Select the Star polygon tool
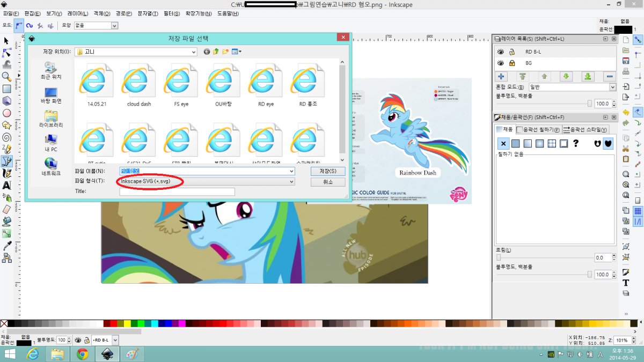 7,124
